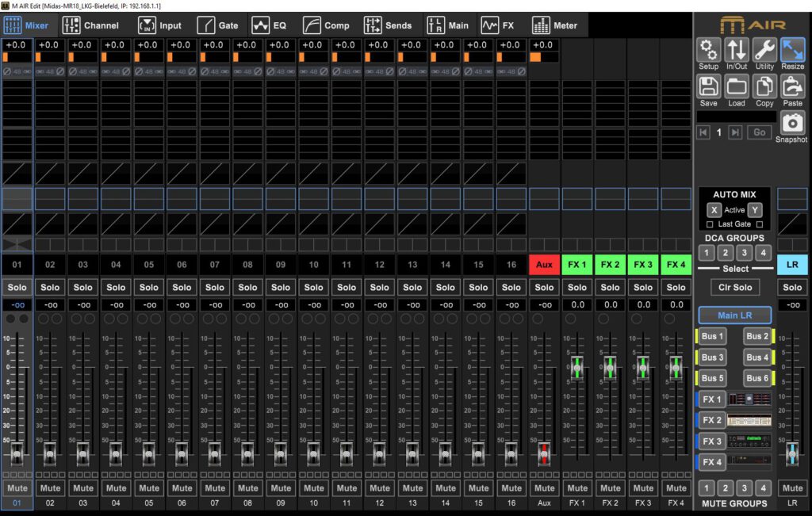This screenshot has height=516, width=812.
Task: Open the Gate tab
Action: click(218, 25)
